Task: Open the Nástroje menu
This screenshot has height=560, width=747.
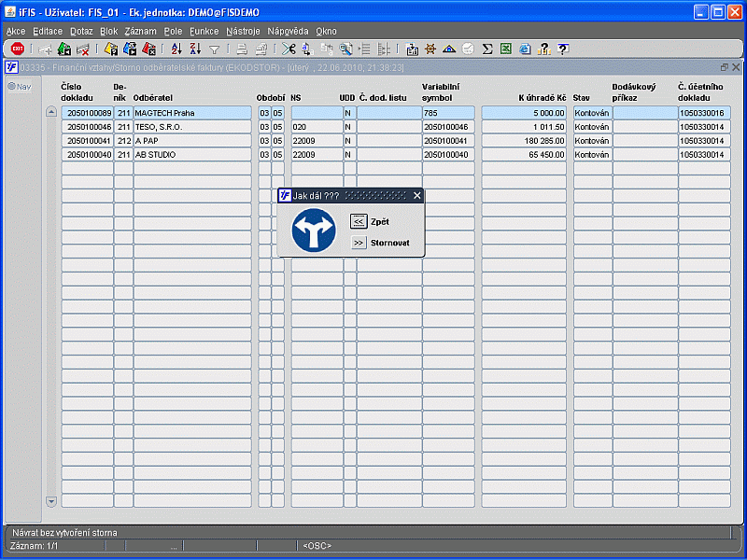Action: tap(244, 31)
